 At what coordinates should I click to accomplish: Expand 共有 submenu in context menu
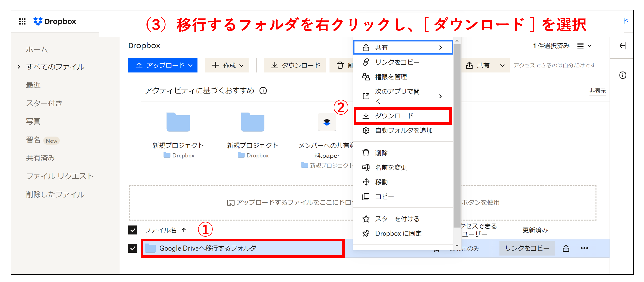(403, 48)
